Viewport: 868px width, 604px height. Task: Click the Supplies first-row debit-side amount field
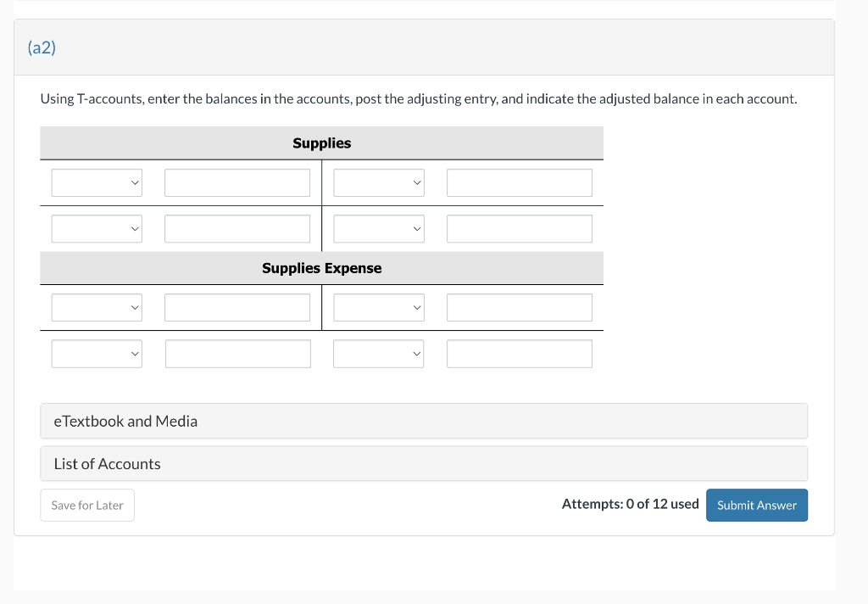point(237,182)
